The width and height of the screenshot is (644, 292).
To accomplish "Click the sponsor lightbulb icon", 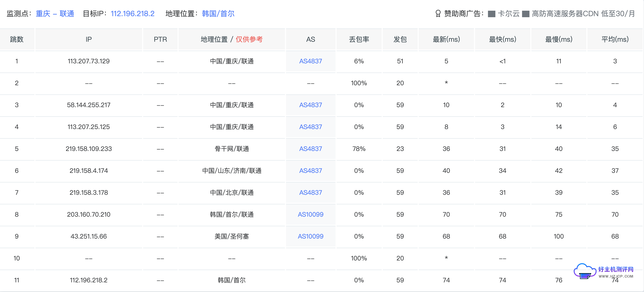I will coord(438,14).
